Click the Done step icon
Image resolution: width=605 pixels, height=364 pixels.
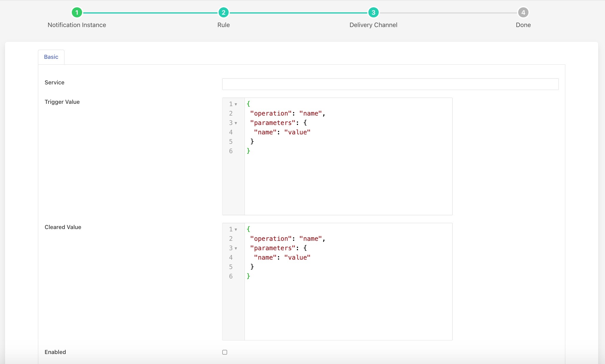pos(523,12)
